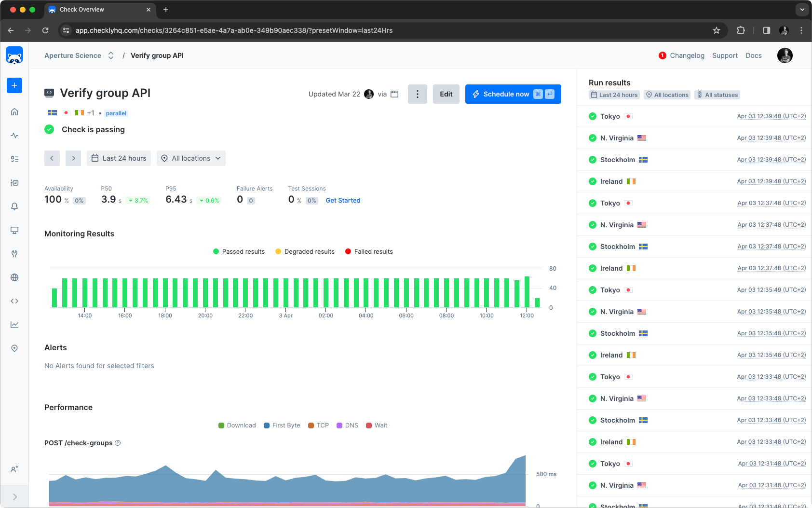Open the Docs menu item
The height and width of the screenshot is (508, 812).
coord(754,55)
